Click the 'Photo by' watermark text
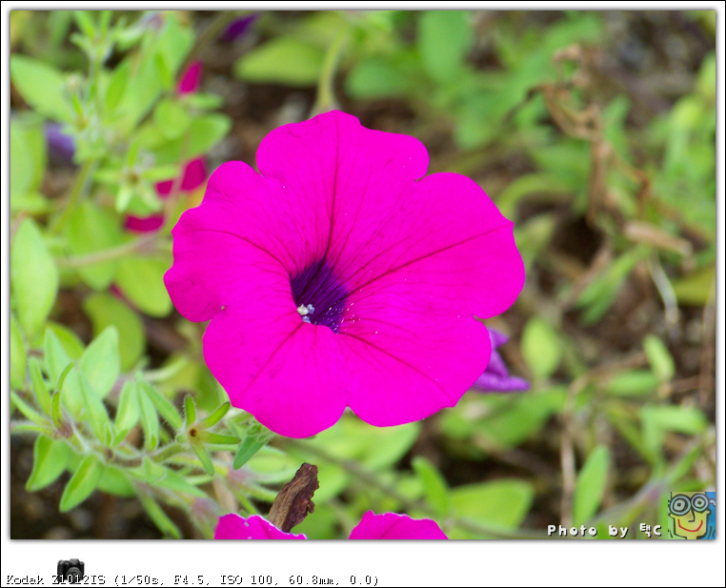726x588 pixels. click(x=588, y=530)
